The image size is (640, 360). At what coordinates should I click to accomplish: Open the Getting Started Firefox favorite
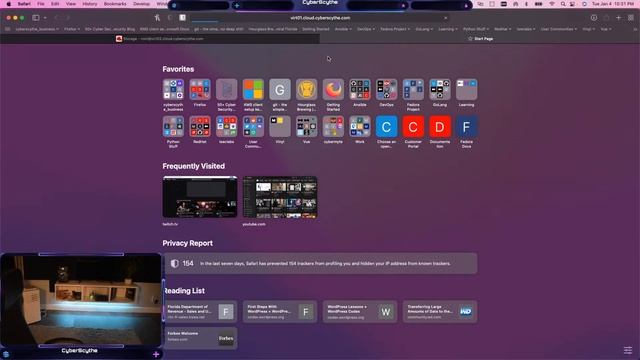tap(333, 90)
